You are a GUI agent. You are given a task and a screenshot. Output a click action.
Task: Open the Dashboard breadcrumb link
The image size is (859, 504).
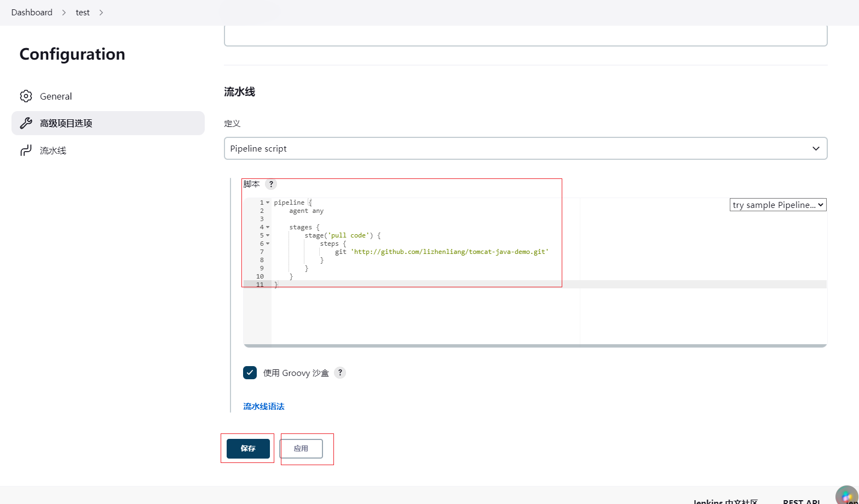pyautogui.click(x=32, y=13)
